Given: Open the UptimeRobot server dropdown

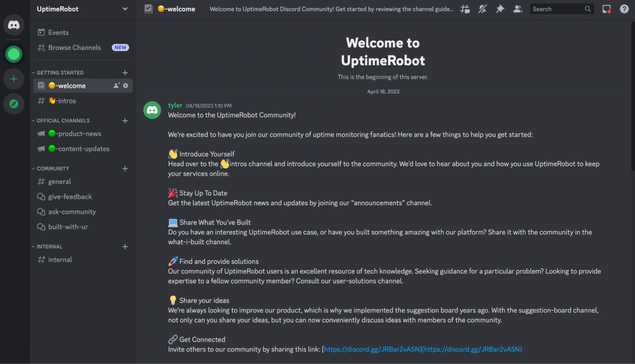Looking at the screenshot, I should 125,9.
